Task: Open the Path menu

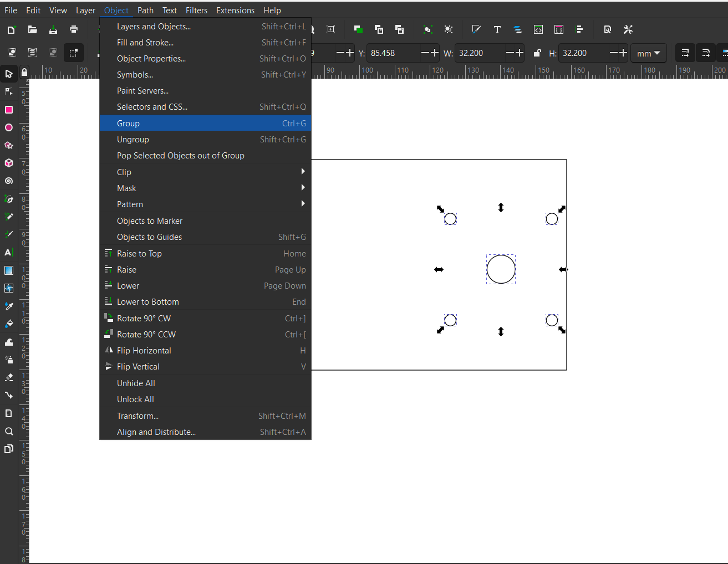Action: point(145,10)
